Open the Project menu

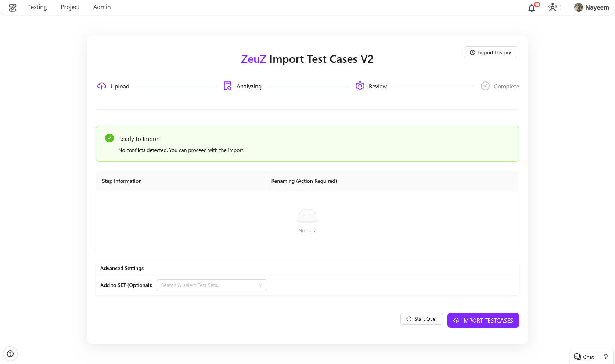(70, 7)
